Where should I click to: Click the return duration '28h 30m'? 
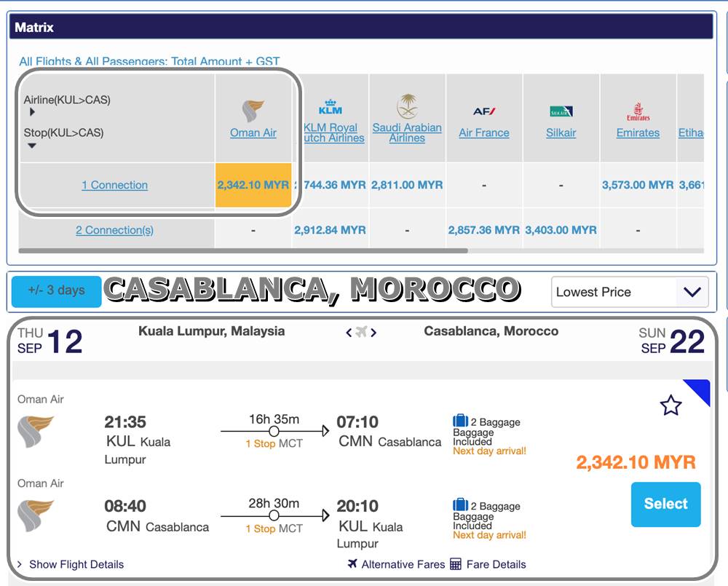(274, 503)
